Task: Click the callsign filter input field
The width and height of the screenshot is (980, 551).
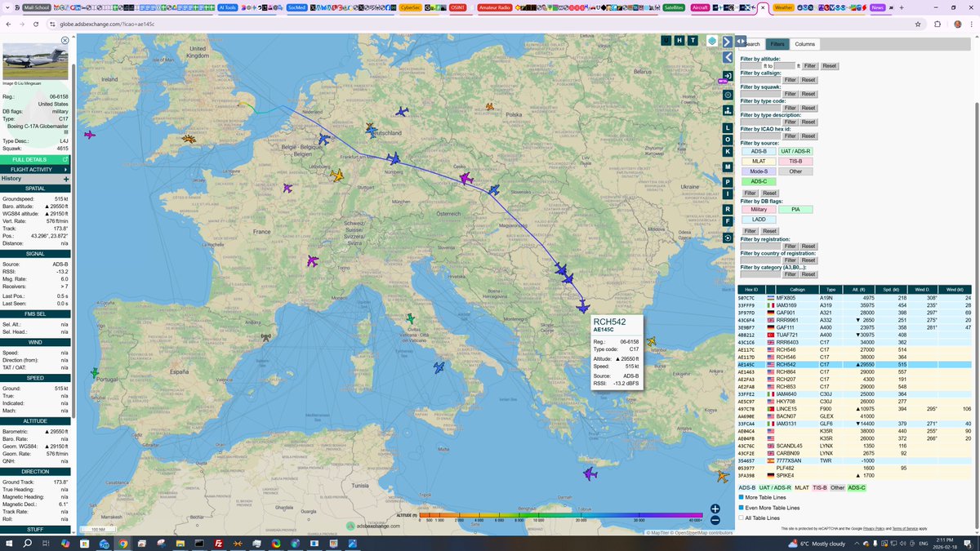Action: pos(761,80)
